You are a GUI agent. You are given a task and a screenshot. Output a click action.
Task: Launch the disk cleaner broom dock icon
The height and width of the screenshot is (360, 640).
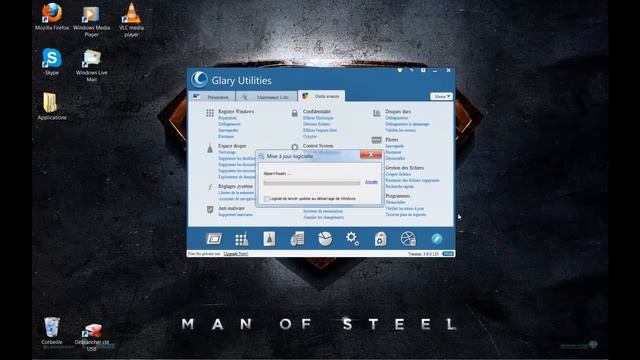(x=269, y=239)
